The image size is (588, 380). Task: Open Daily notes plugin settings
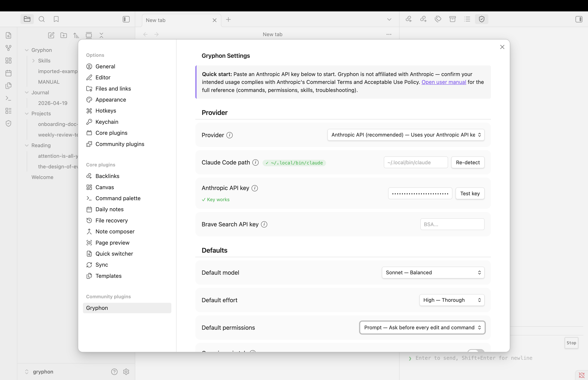(127, 209)
